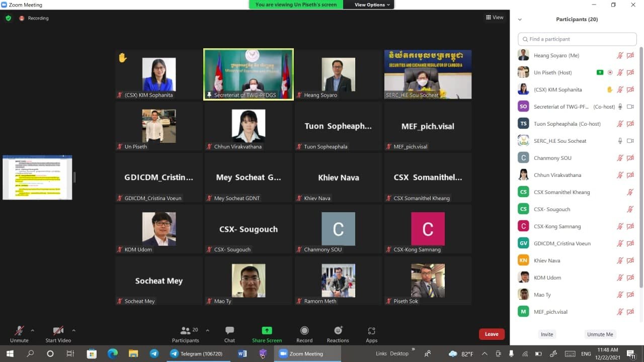This screenshot has height=362, width=644.
Task: Toggle the Unmute microphone control
Action: (x=19, y=331)
